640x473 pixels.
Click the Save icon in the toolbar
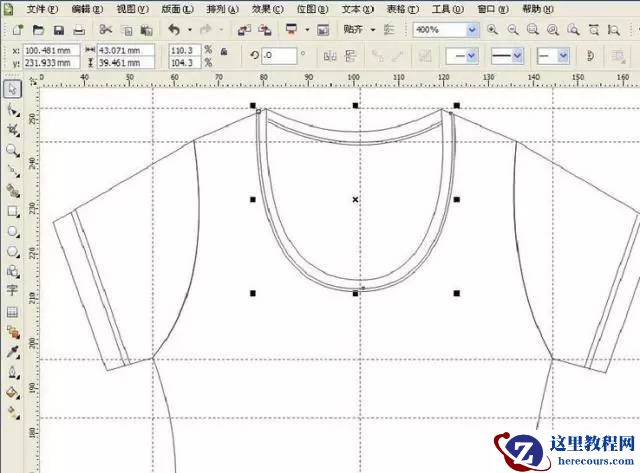click(x=58, y=30)
